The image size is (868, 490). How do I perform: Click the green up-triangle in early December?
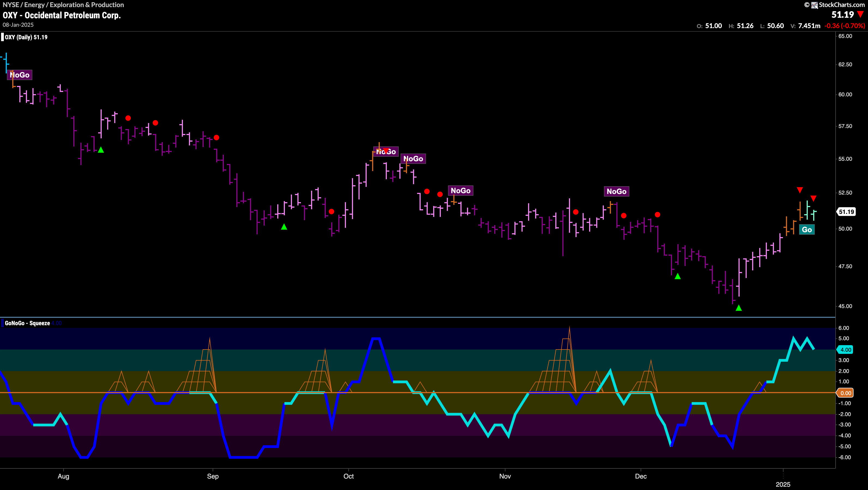(678, 276)
